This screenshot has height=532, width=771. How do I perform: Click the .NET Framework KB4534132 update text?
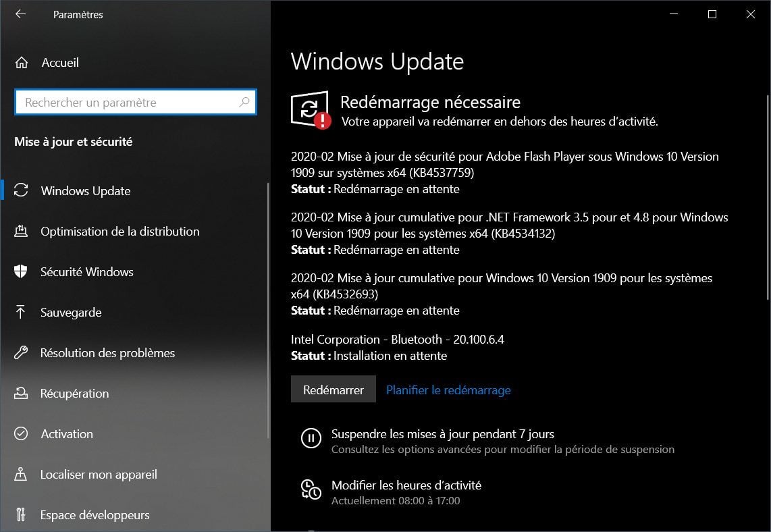pyautogui.click(x=510, y=225)
